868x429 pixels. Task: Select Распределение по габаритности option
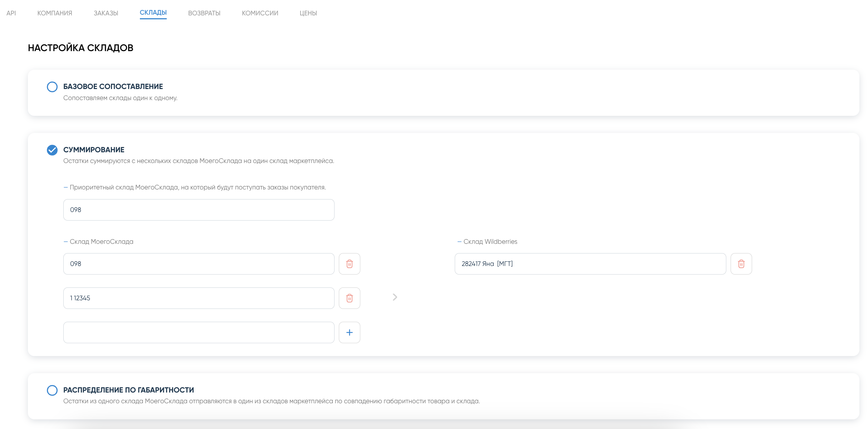52,390
